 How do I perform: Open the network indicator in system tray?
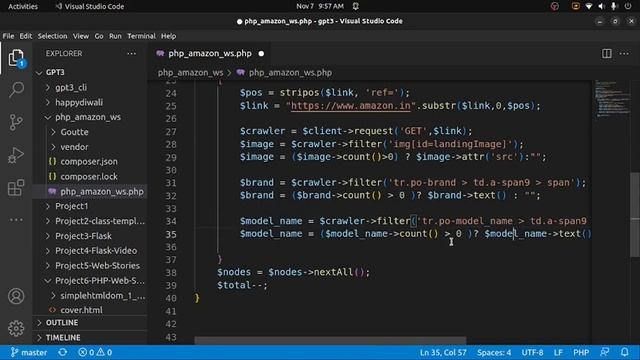pyautogui.click(x=588, y=6)
